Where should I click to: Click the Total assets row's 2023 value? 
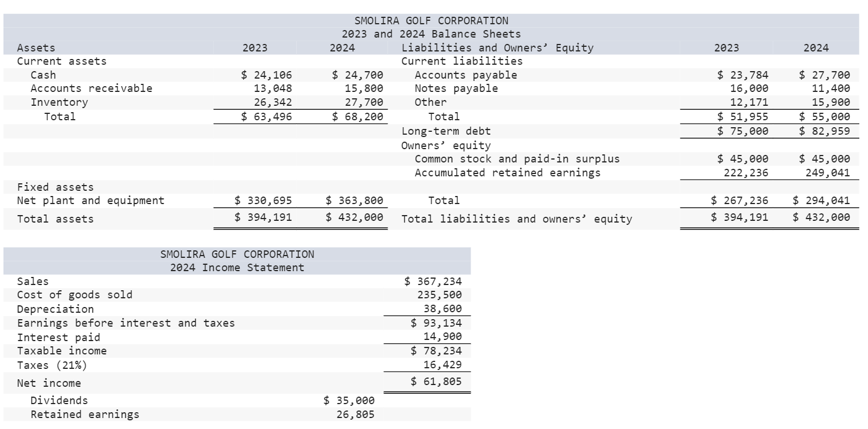(263, 217)
